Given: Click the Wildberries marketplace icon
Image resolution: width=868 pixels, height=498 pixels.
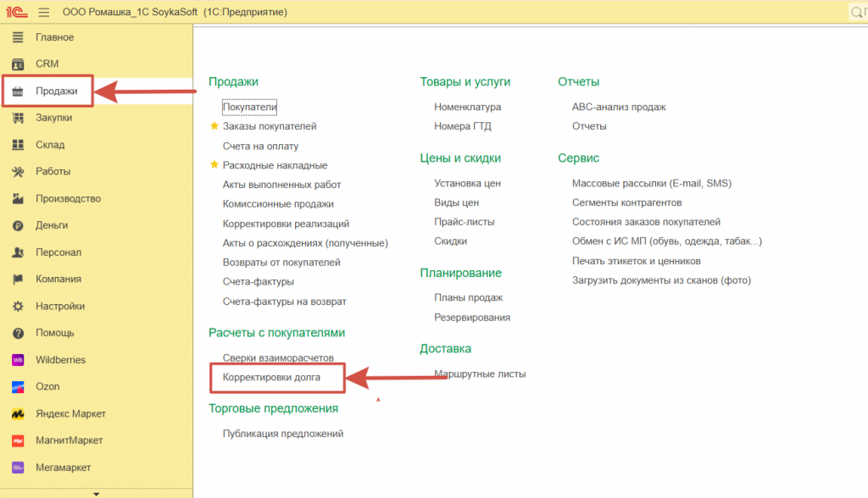Looking at the screenshot, I should pos(18,360).
